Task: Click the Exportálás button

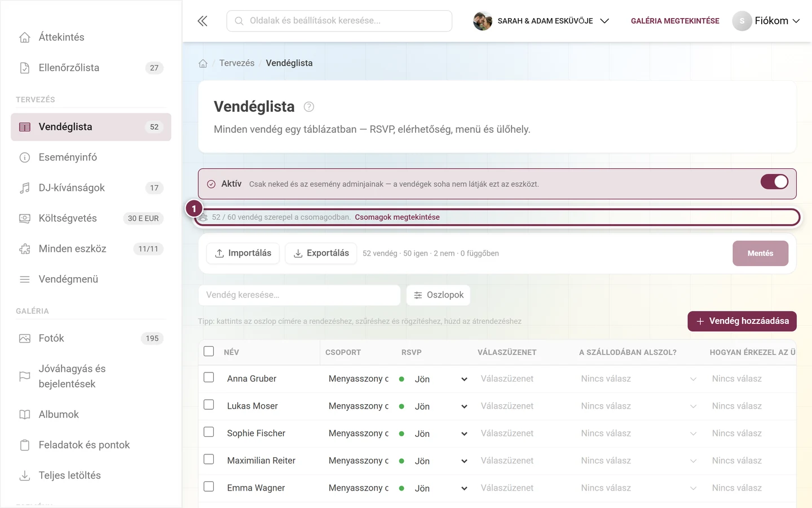Action: (x=321, y=253)
